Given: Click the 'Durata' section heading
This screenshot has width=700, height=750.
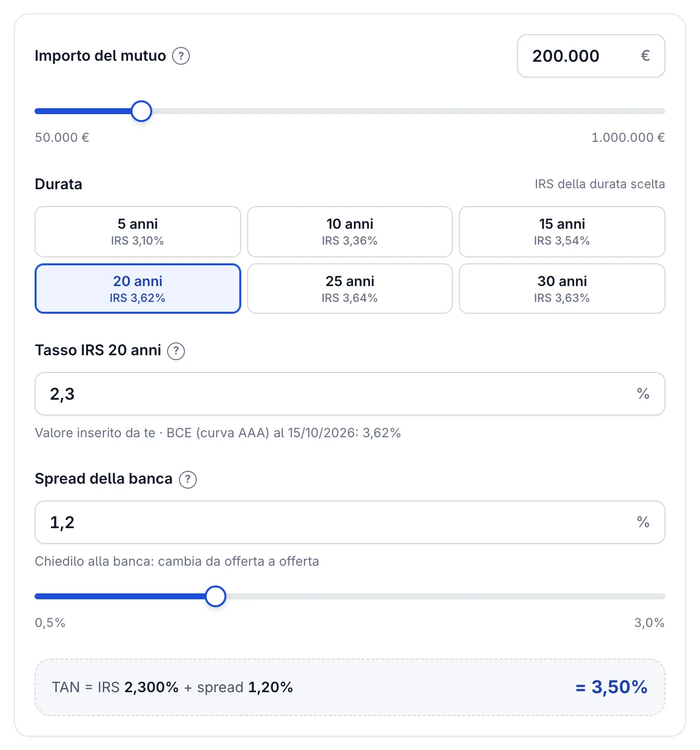Looking at the screenshot, I should point(59,184).
